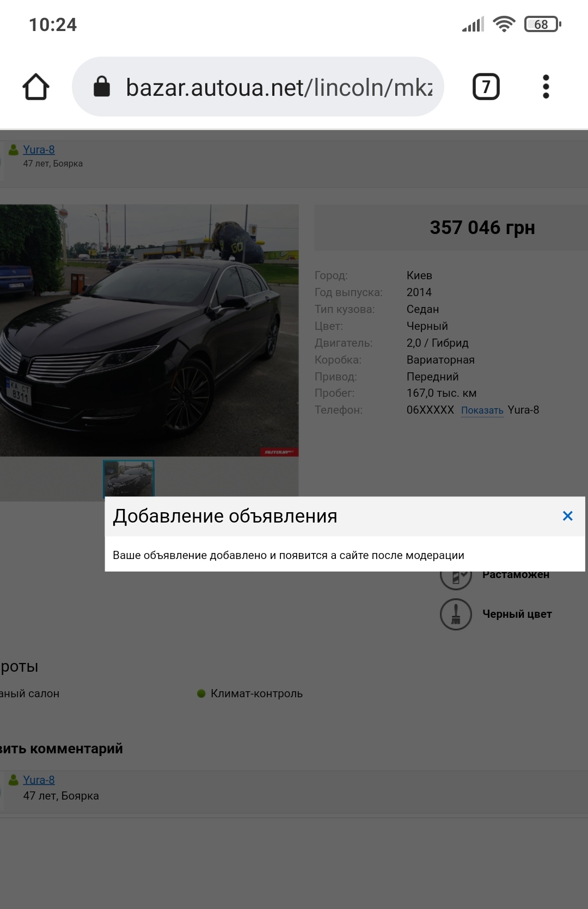Screen dimensions: 588x909
Task: Click the Растаможен customs icon
Action: [x=456, y=578]
